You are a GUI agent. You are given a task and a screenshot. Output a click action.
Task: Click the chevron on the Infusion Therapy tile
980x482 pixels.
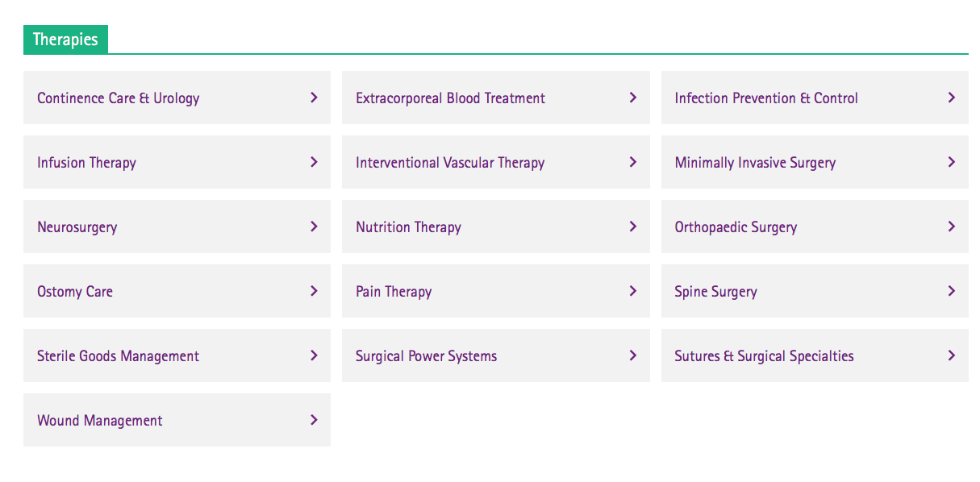[x=314, y=162]
